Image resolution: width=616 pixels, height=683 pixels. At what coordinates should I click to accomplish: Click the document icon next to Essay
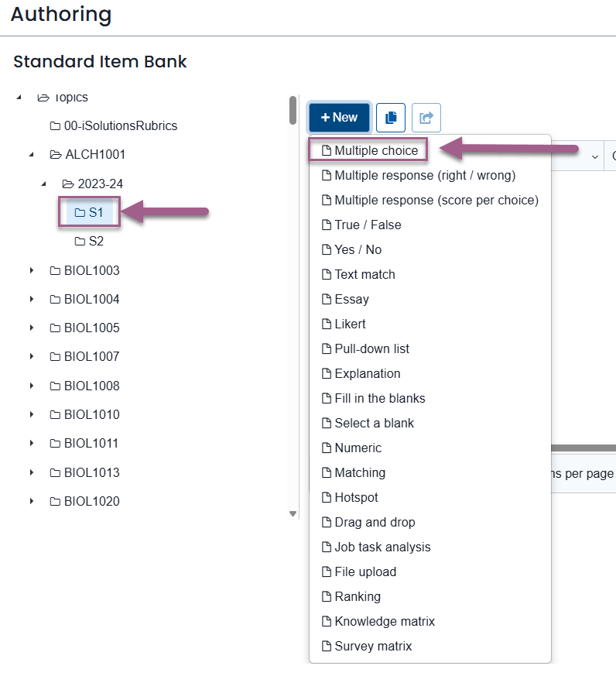[x=326, y=299]
